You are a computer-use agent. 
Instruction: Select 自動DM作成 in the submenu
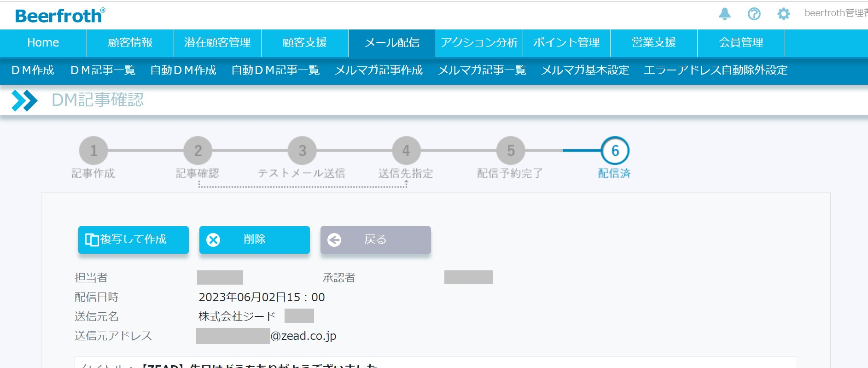pyautogui.click(x=183, y=70)
